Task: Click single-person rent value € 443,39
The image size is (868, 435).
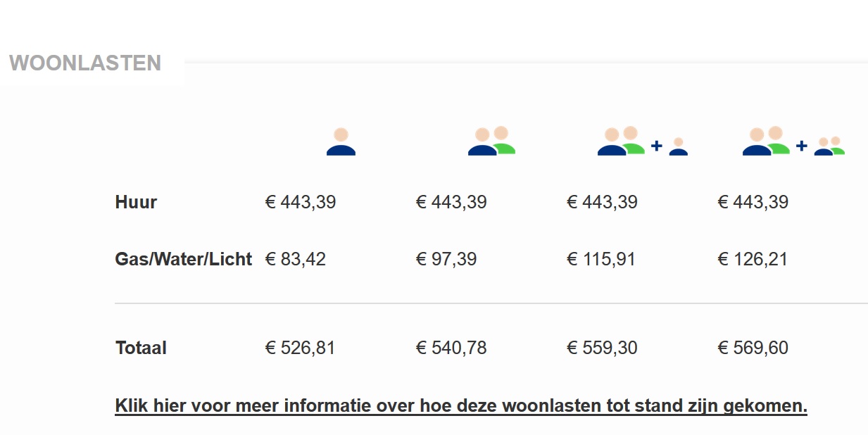Action: point(301,202)
